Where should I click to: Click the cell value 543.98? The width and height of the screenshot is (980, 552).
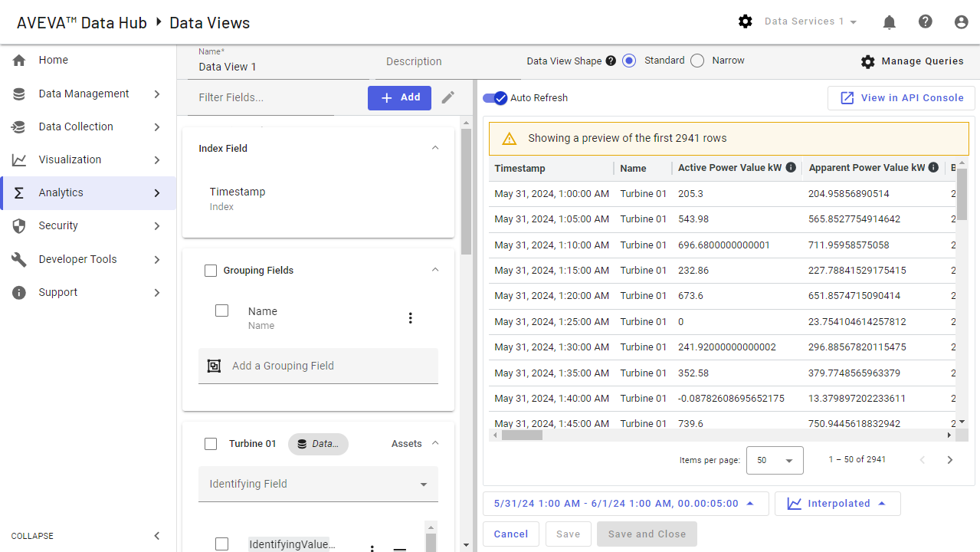(x=693, y=219)
